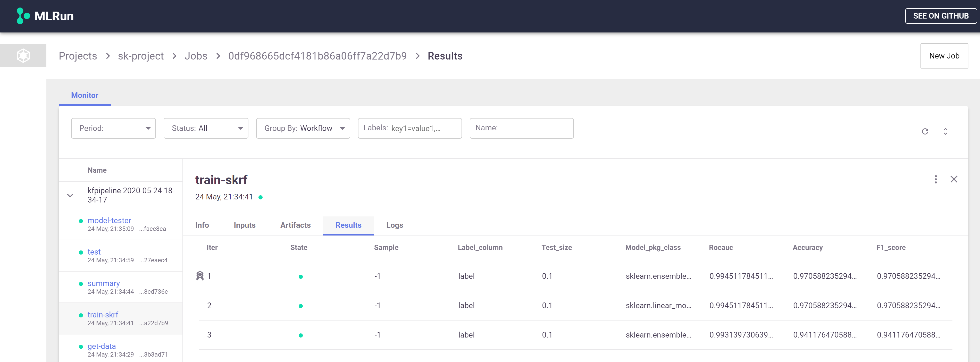Open the model-tester job link

point(109,221)
